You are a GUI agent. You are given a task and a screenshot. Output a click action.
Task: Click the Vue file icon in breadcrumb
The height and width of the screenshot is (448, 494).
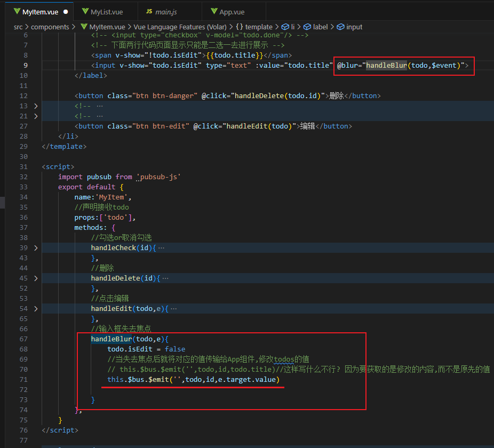84,27
